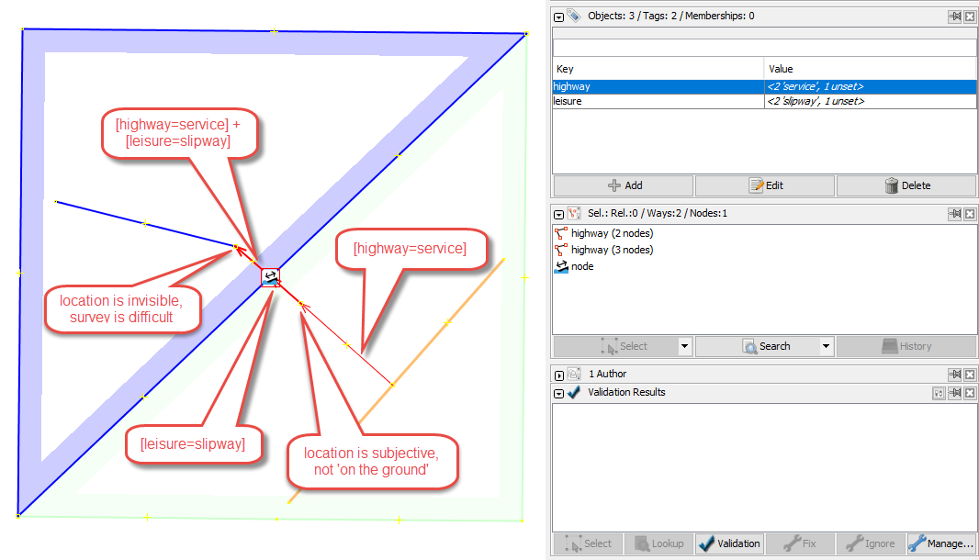
Task: Click the Value column header
Action: (871, 69)
